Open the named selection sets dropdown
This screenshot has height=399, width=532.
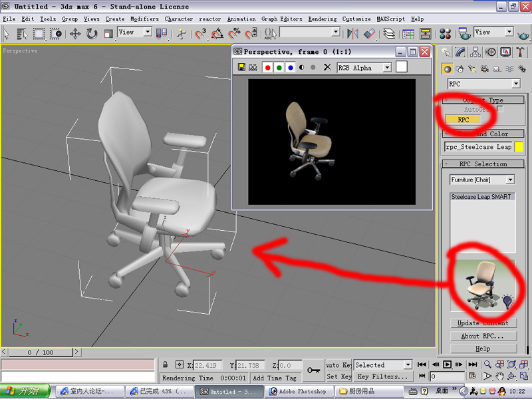(310, 32)
